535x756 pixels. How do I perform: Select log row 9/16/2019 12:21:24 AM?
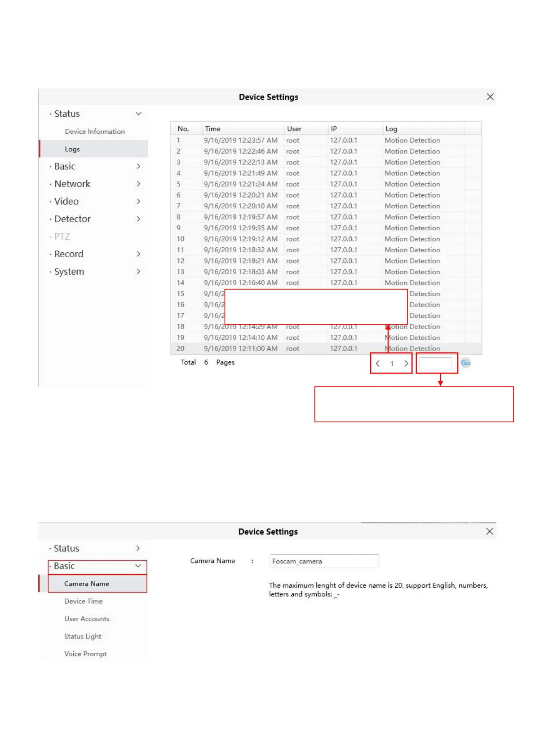[x=326, y=184]
